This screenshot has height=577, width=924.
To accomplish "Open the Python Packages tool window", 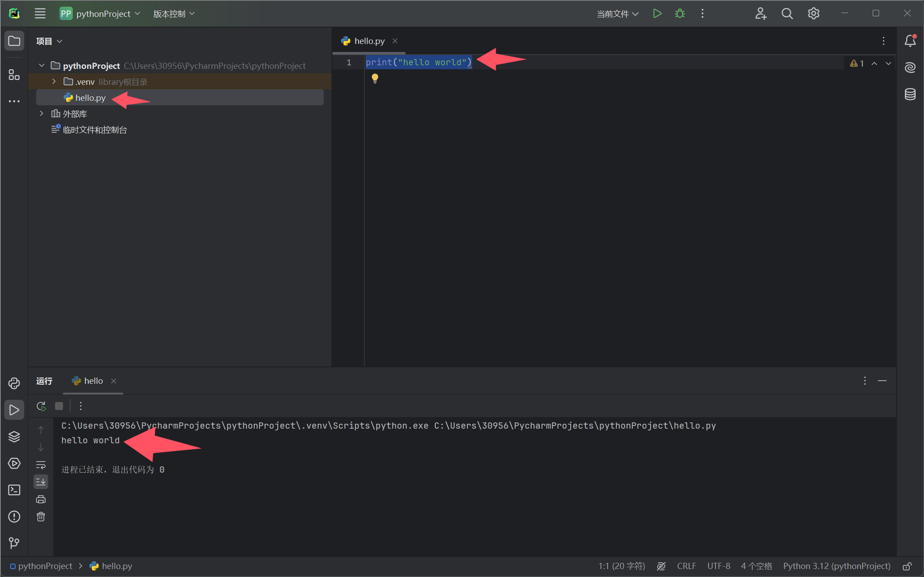I will point(14,437).
